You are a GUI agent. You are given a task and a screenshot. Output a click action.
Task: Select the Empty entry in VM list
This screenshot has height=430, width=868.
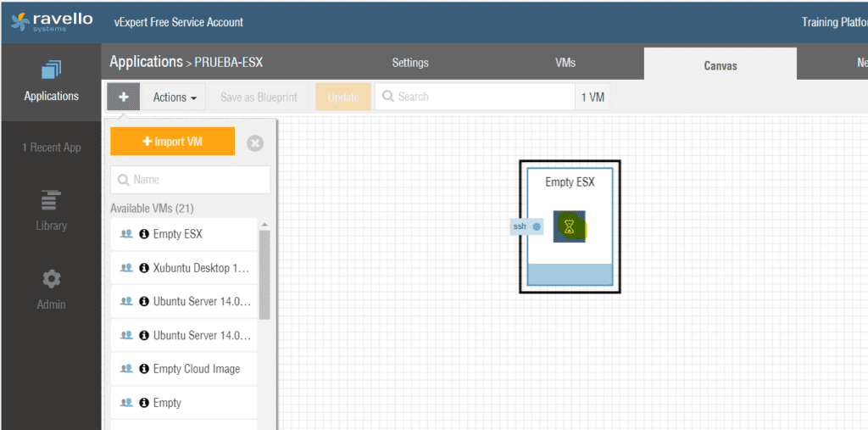pos(184,402)
